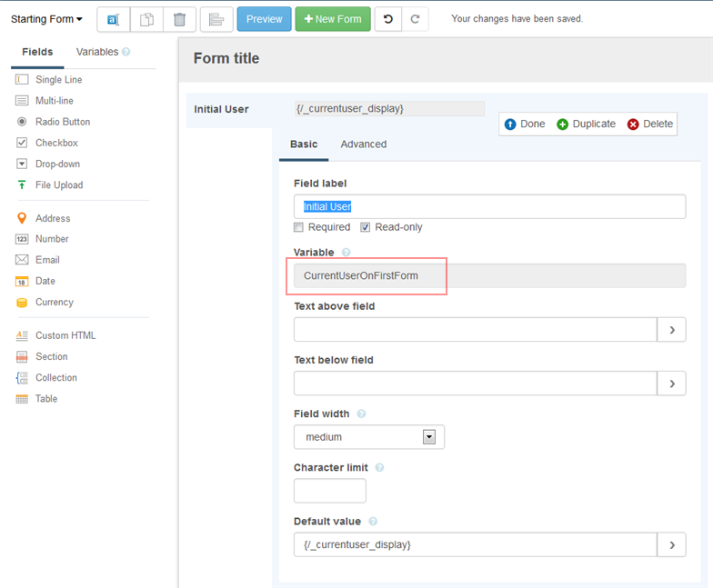Click the trash delete form icon
The image size is (713, 588).
180,20
